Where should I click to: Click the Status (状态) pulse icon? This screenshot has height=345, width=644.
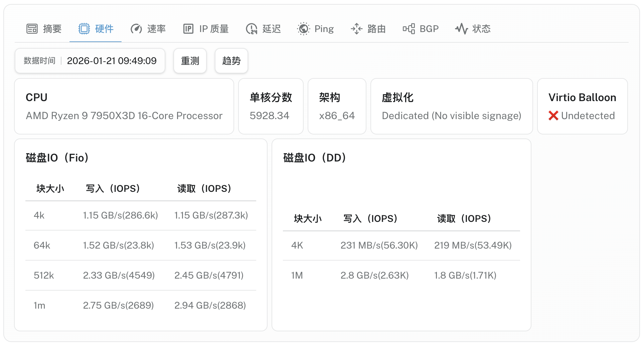click(462, 29)
